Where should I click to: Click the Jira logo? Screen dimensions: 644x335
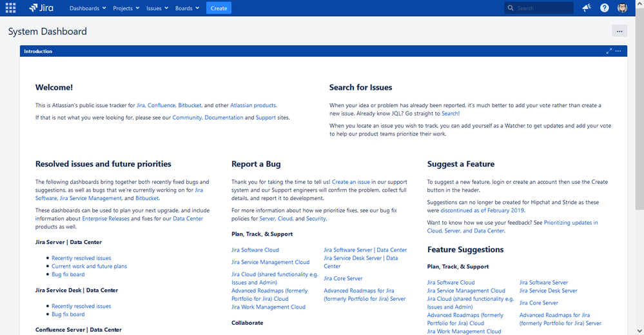coord(41,8)
